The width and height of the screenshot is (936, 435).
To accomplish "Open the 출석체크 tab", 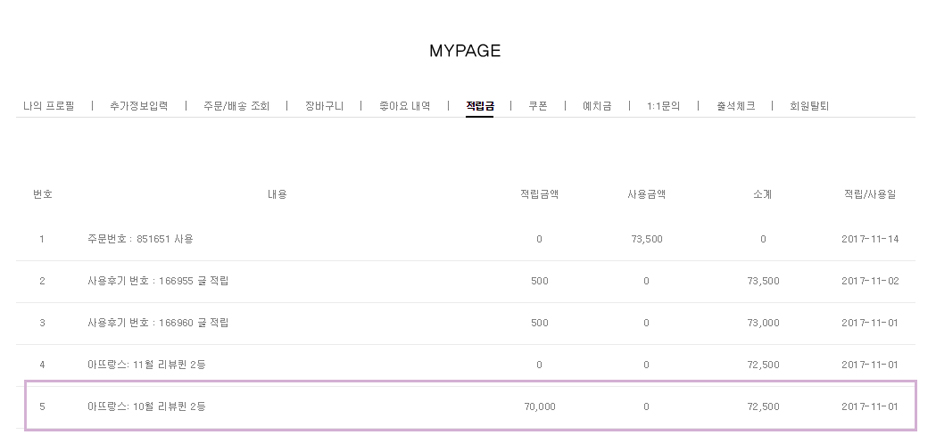I will click(x=735, y=106).
